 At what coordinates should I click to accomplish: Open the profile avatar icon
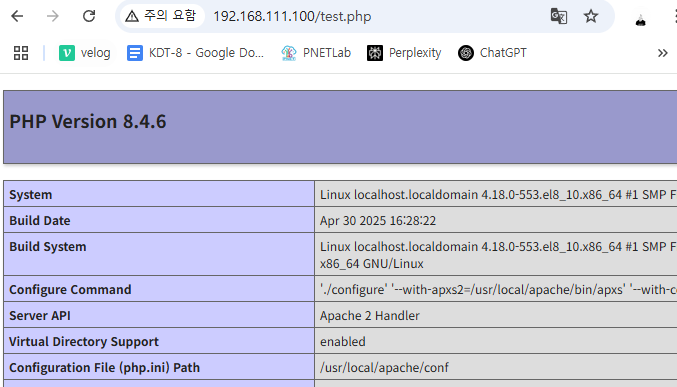[640, 19]
